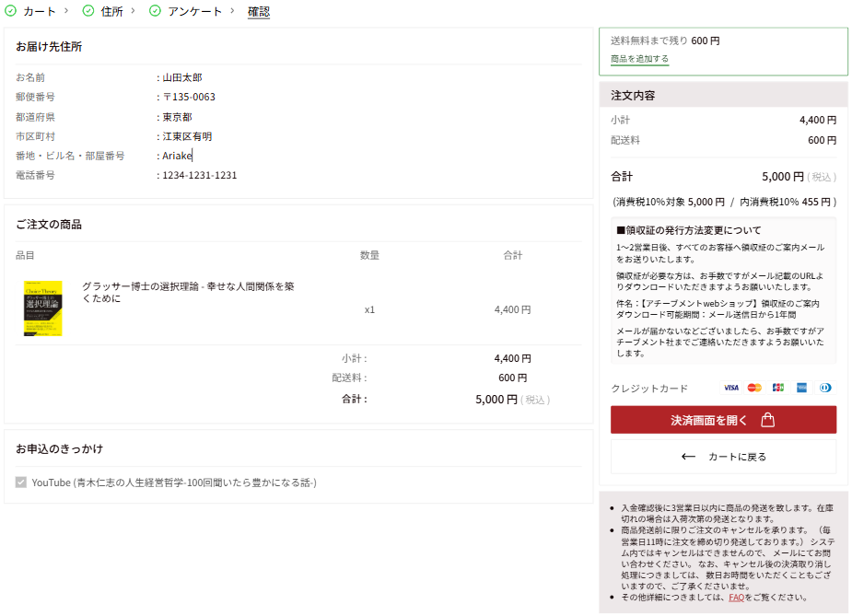Click the address value Ariake

[177, 156]
